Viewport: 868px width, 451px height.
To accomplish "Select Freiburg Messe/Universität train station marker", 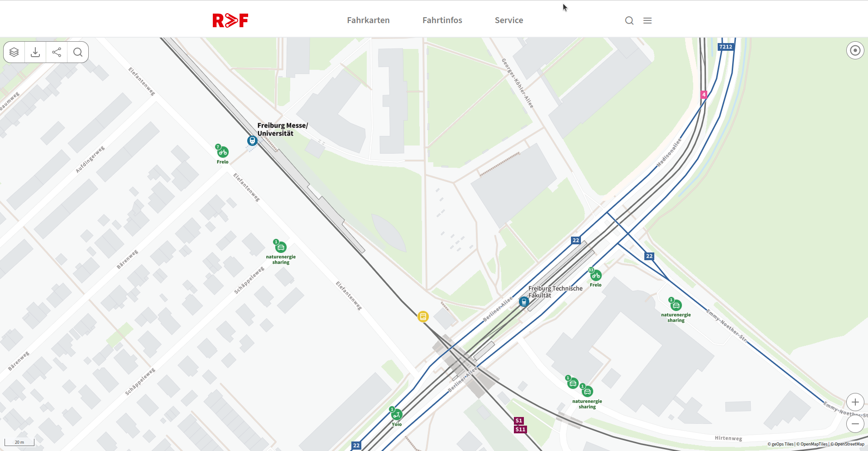I will pos(252,141).
